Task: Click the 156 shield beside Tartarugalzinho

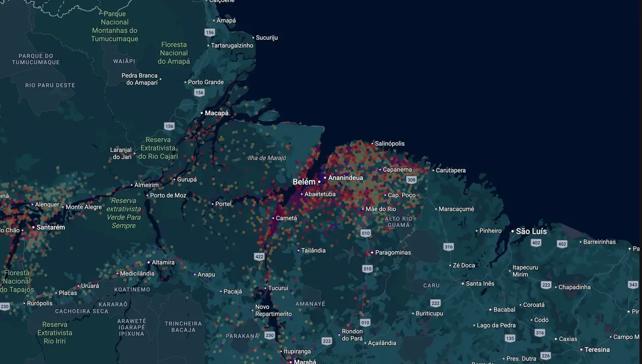Action: (x=209, y=32)
